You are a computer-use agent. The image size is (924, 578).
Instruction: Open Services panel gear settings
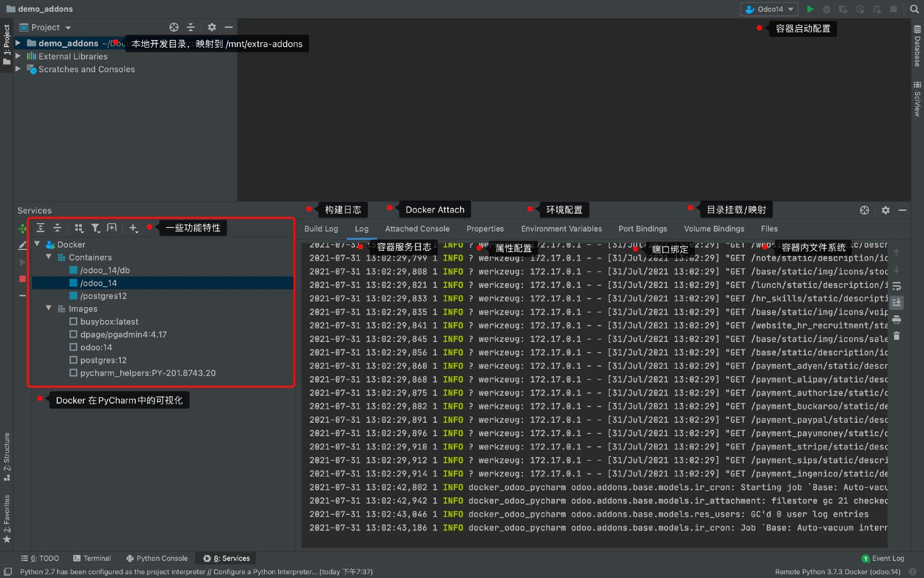tap(885, 210)
